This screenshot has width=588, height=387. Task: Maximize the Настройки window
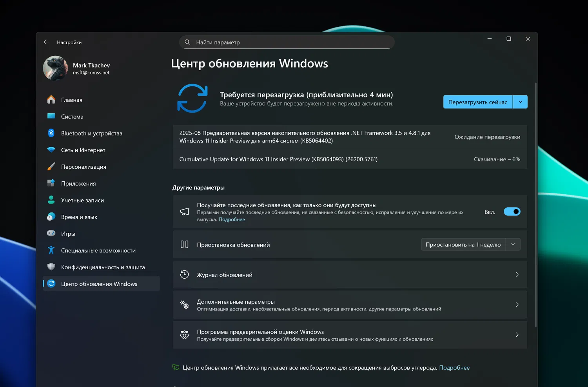pos(509,38)
